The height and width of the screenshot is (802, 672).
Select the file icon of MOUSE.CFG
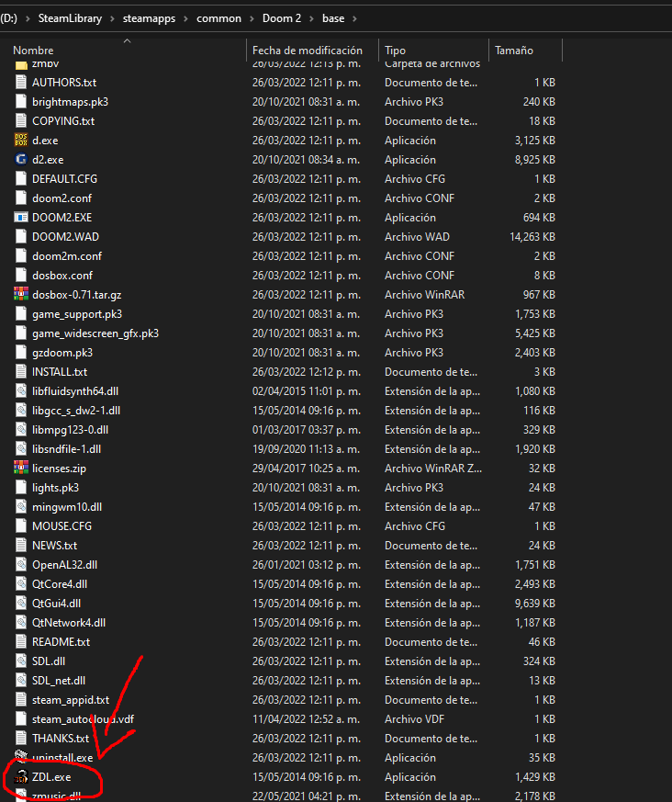[21, 526]
